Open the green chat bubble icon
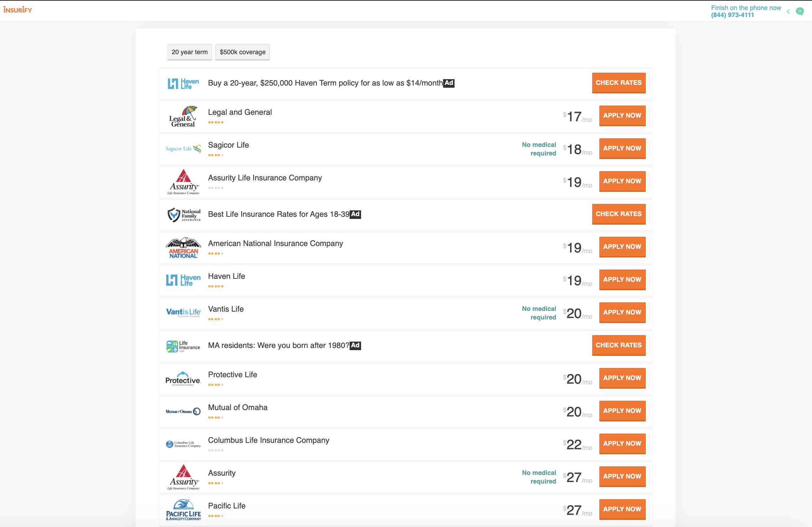The image size is (812, 527). click(x=800, y=11)
